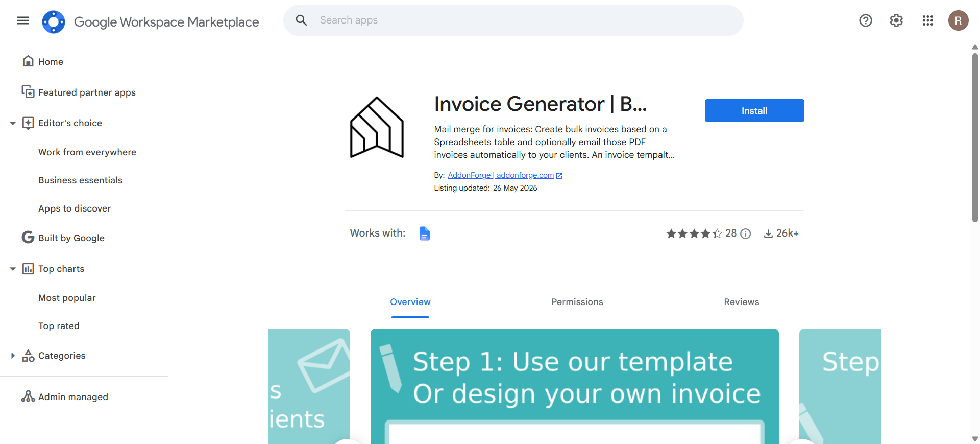The width and height of the screenshot is (980, 444).
Task: Select Top rated
Action: pos(59,326)
